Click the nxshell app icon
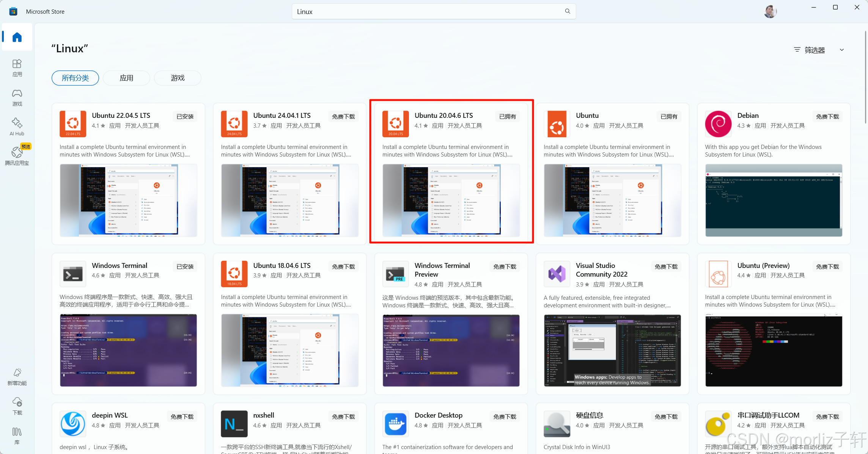 click(x=234, y=424)
